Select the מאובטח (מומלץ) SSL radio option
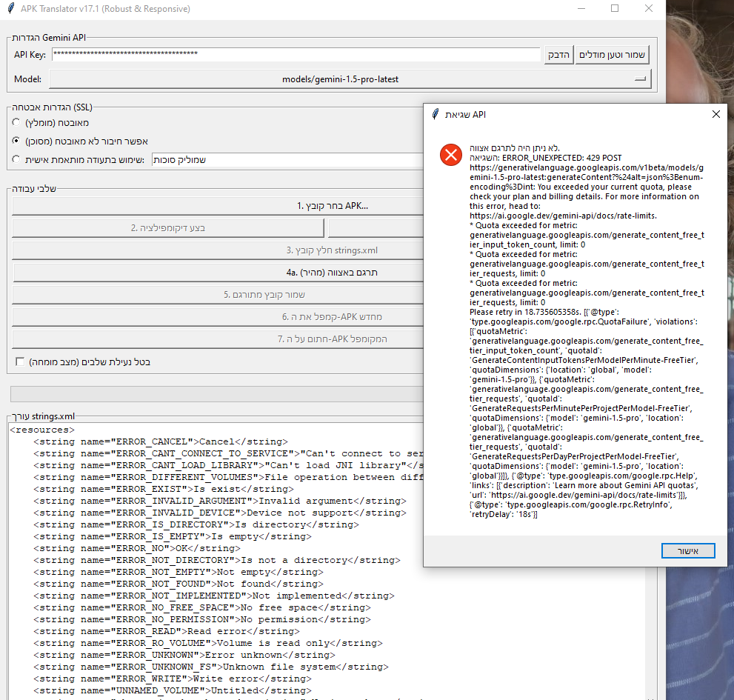The width and height of the screenshot is (734, 700). (x=17, y=122)
